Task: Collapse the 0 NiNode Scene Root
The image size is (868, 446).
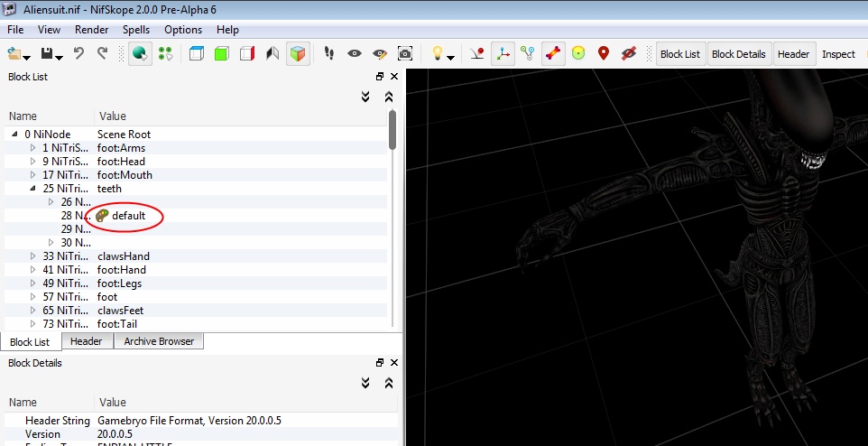Action: (15, 135)
